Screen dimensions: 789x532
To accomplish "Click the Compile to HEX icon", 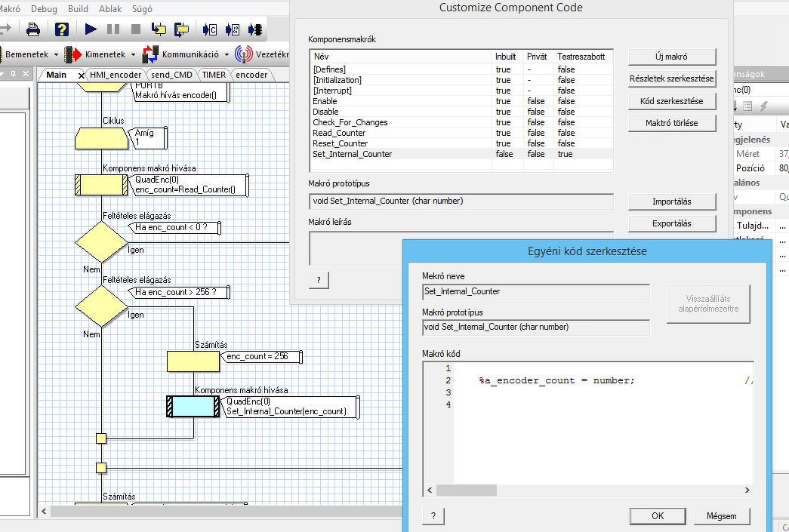I will (x=233, y=29).
